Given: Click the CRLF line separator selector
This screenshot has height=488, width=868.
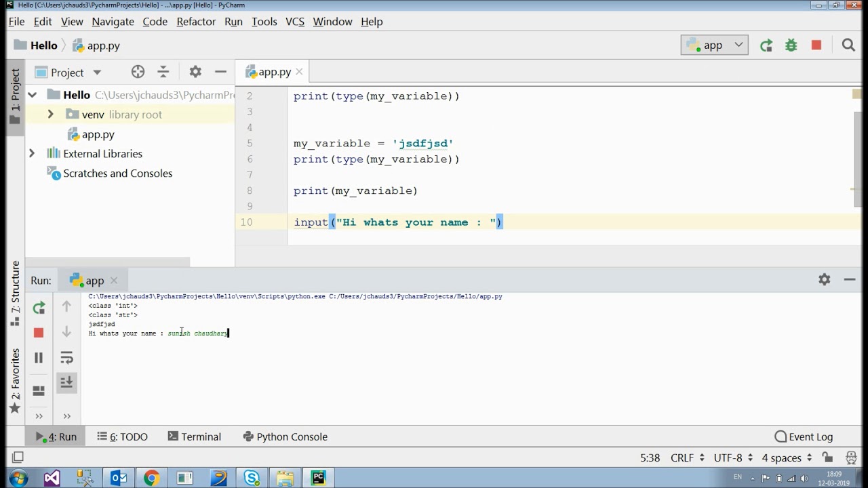Looking at the screenshot, I should pos(688,457).
